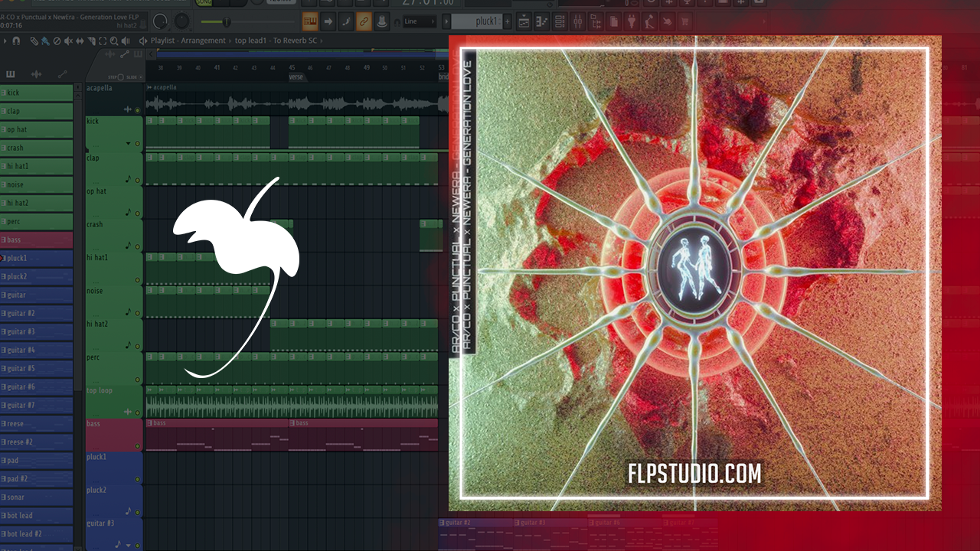Toggle the typing keyboard to piano button
Screen dimensions: 980x551
point(310,21)
